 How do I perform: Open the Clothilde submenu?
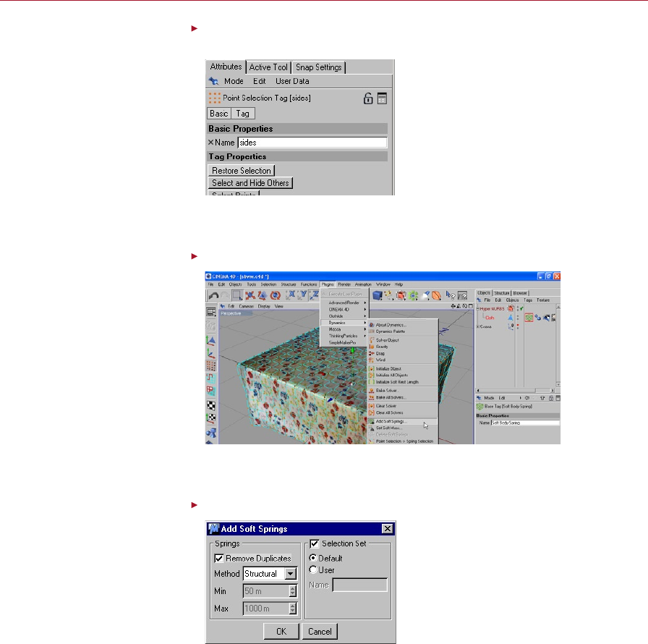pos(344,316)
